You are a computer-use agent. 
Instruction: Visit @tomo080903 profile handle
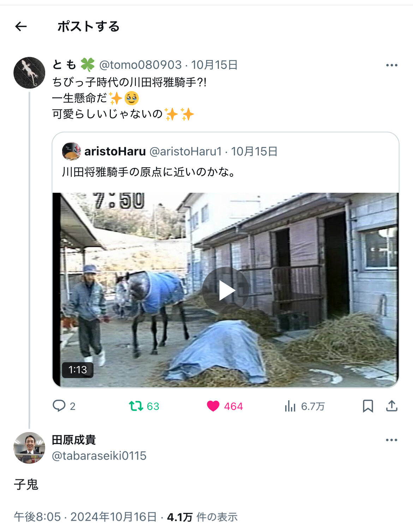point(140,65)
